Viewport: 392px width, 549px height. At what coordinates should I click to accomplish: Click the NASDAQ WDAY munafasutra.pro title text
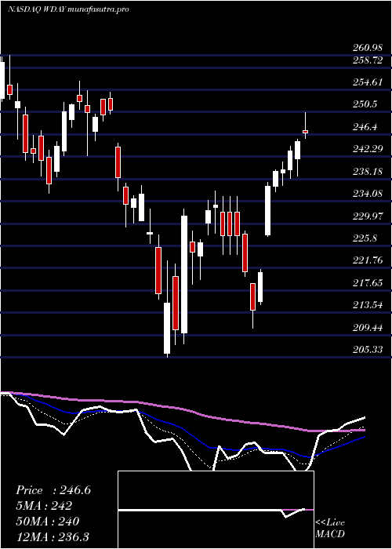68,9
